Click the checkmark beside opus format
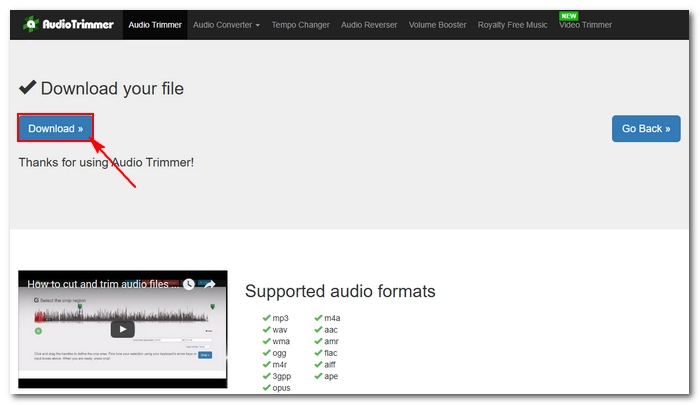Viewport: 700px width, 405px height. pyautogui.click(x=266, y=388)
